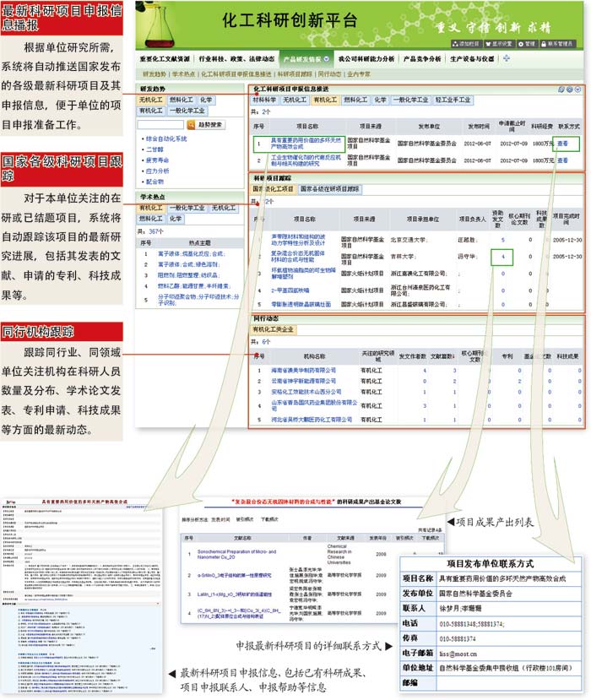Open 应力分析 trend keyword link
Image resolution: width=591 pixels, height=700 pixels.
[x=157, y=171]
